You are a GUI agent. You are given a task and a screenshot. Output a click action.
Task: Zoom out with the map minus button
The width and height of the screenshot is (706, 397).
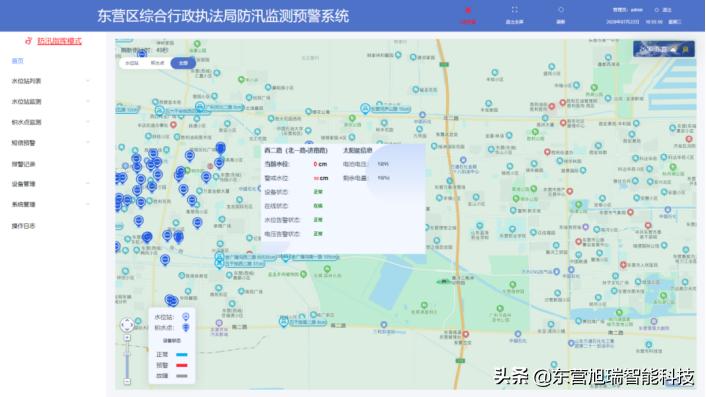point(127,381)
